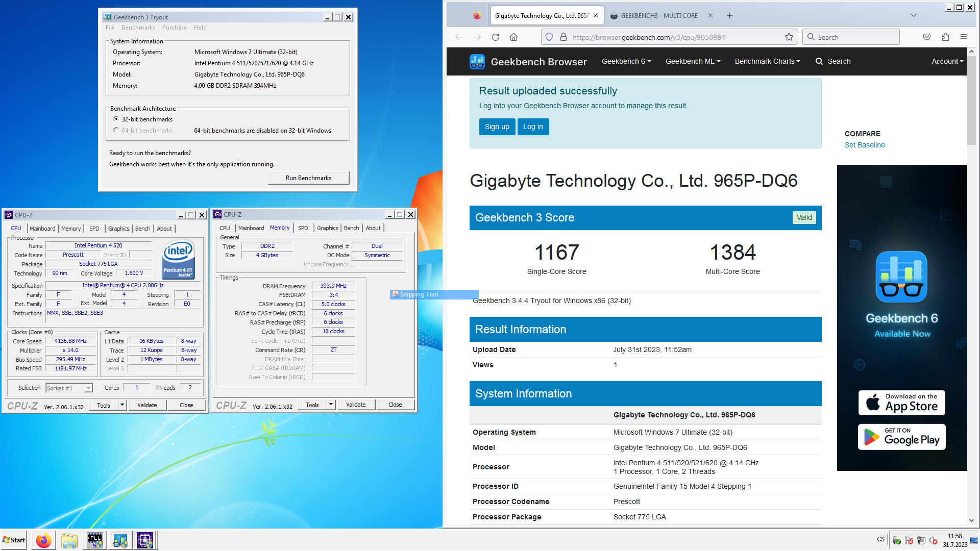Bookmark this page with the star
Image resolution: width=980 pixels, height=551 pixels.
pyautogui.click(x=789, y=37)
